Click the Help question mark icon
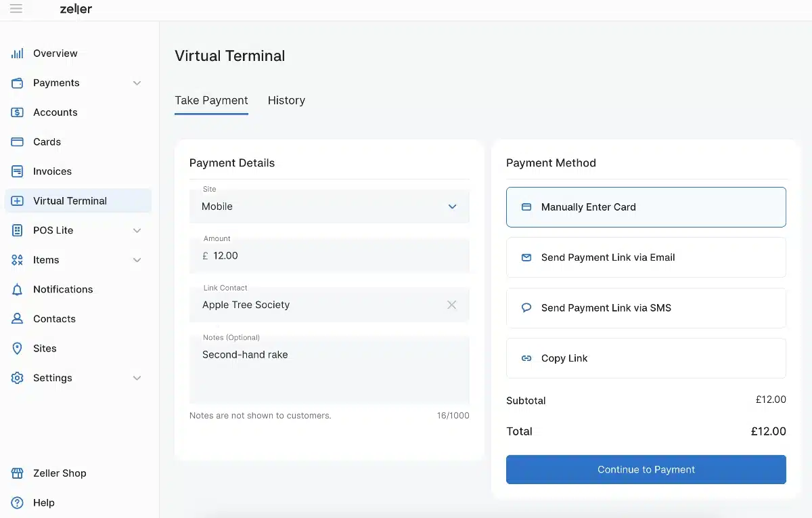 click(x=18, y=502)
